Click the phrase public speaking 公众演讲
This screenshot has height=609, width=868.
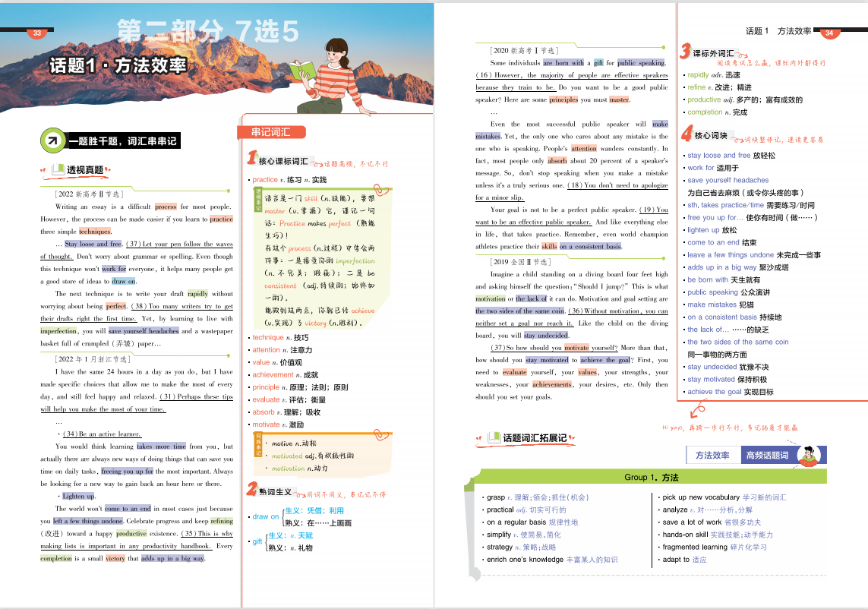click(x=728, y=292)
